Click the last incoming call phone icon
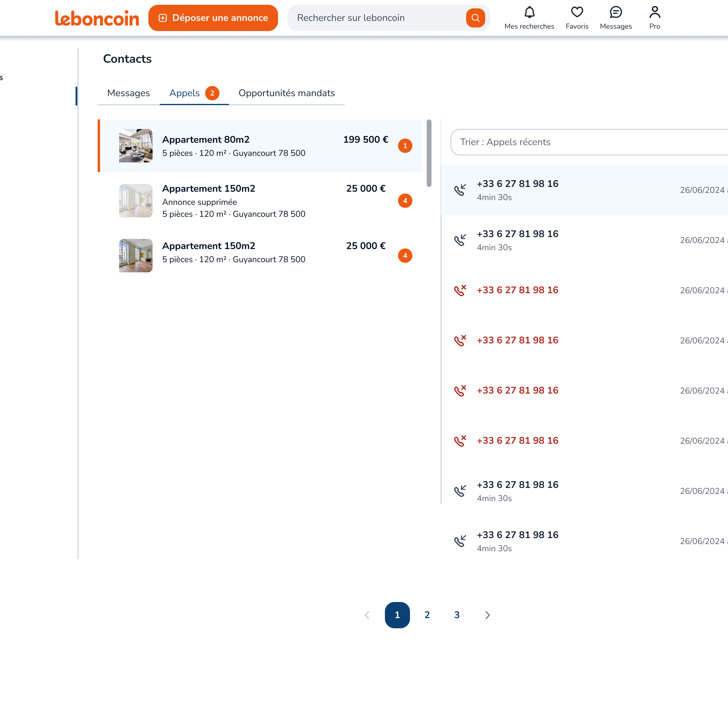Image resolution: width=728 pixels, height=728 pixels. coord(460,541)
